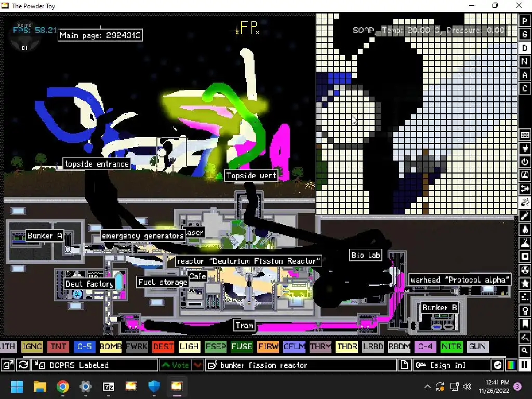Open the Favorites bookmark category icon
The height and width of the screenshot is (399, 532).
point(525,324)
